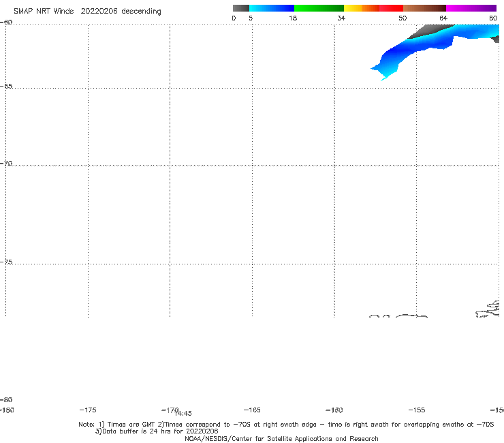
Task: Click the longitude label "-175"
Action: tap(88, 410)
